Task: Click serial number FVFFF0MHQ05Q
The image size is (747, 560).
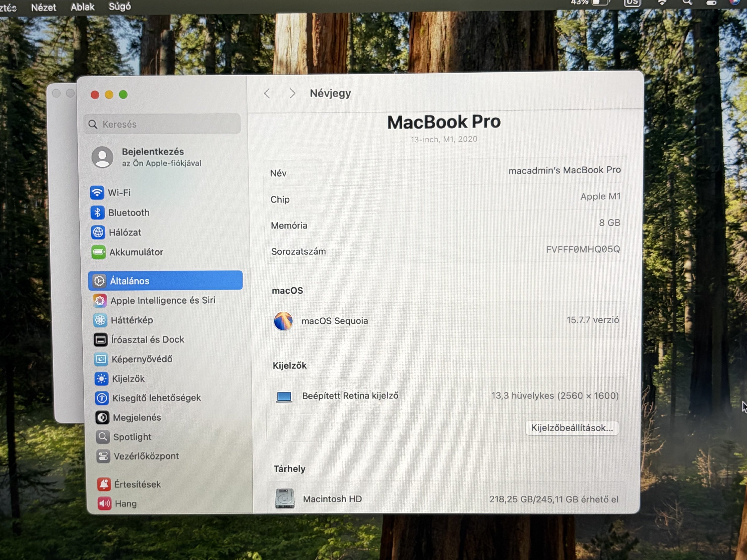Action: tap(583, 249)
